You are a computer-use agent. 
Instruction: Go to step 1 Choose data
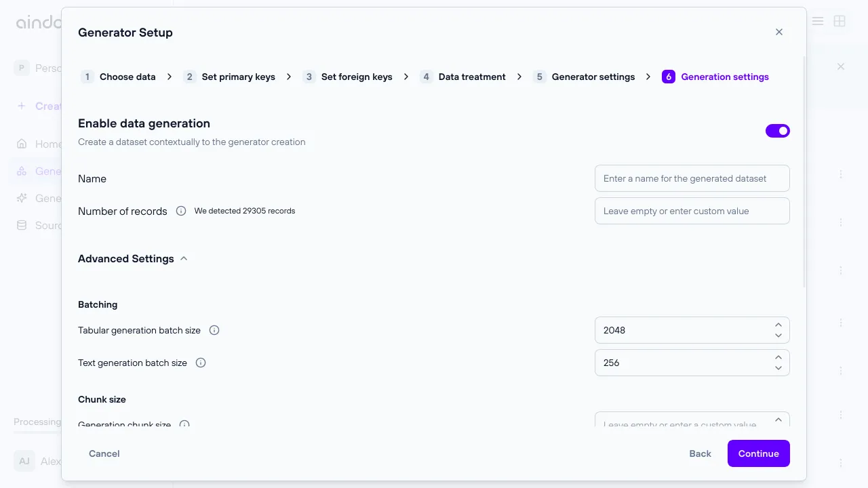click(x=118, y=77)
